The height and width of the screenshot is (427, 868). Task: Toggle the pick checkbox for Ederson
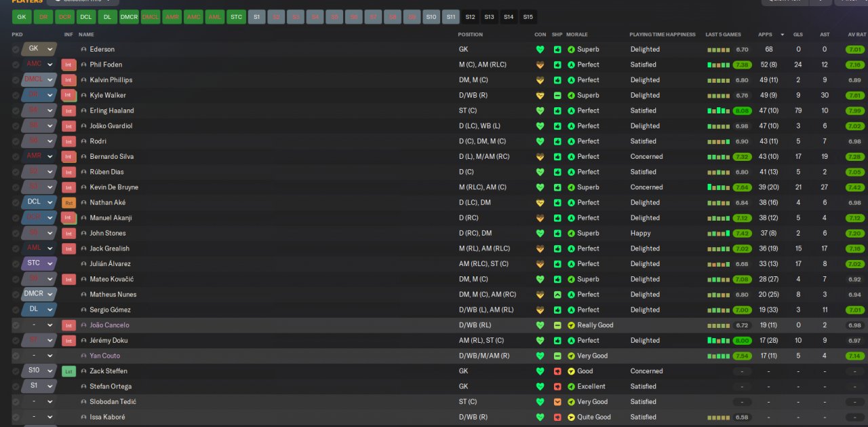(16, 50)
